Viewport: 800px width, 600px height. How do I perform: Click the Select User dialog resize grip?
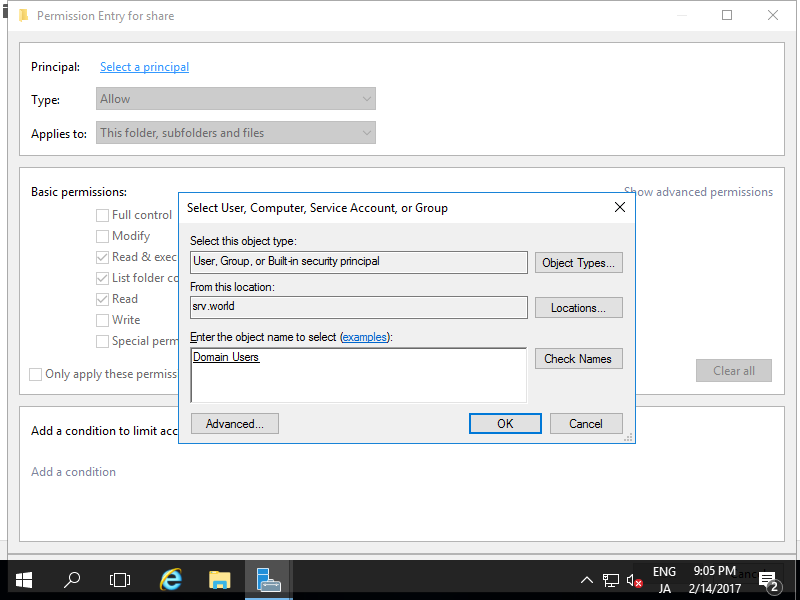click(x=629, y=437)
